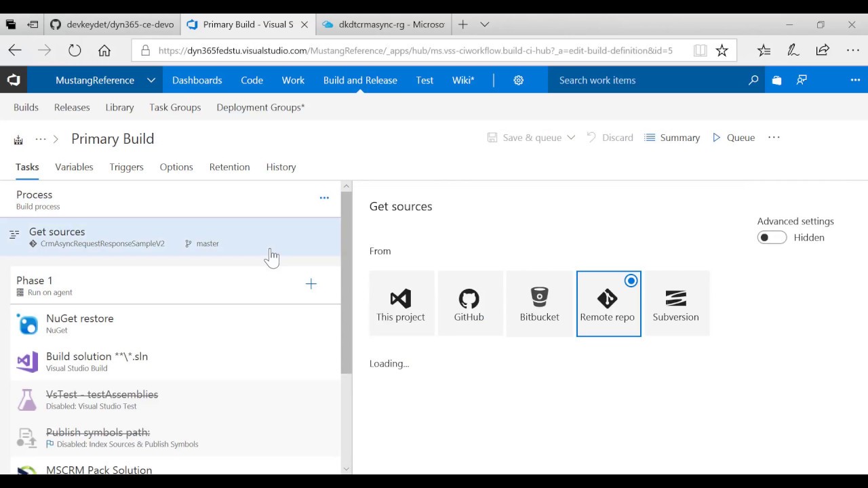868x488 pixels.
Task: Open the marketplace shopping bag icon
Action: click(x=777, y=80)
